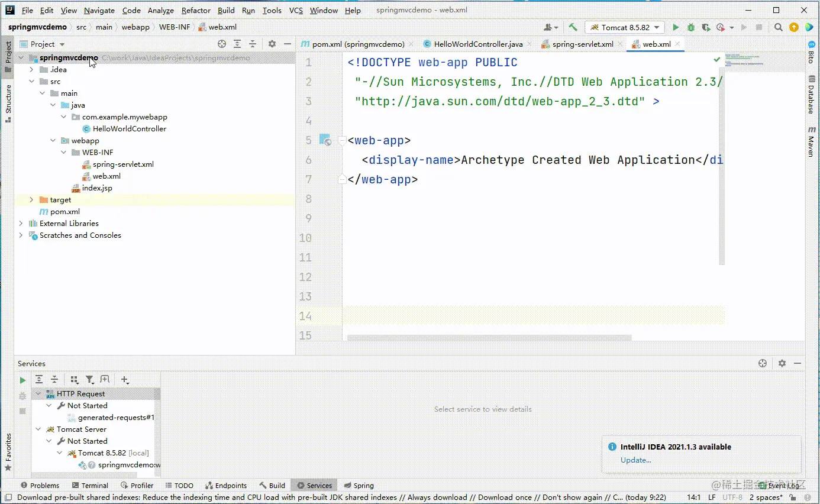Run Tomcat with the green play icon
This screenshot has width=820, height=504.
tap(676, 27)
